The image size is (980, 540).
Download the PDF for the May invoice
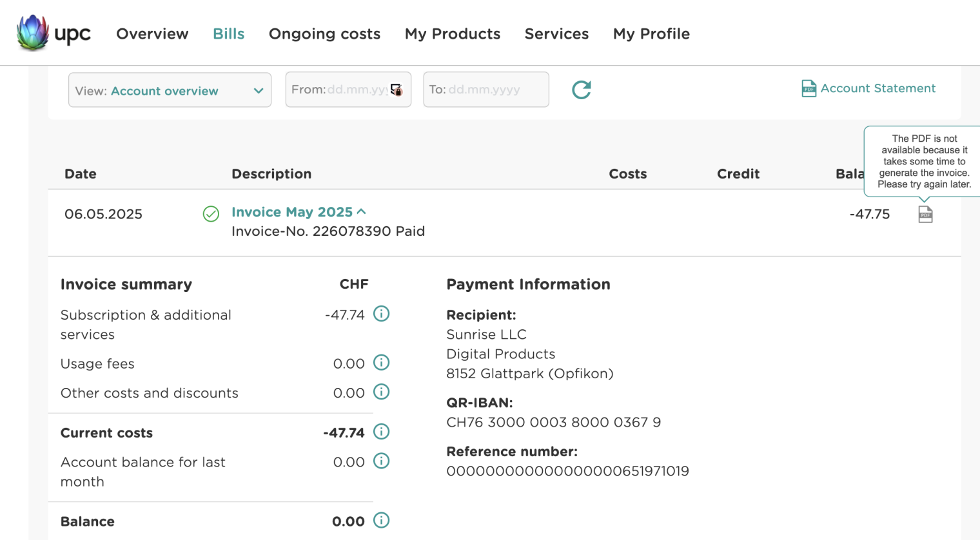[925, 214]
